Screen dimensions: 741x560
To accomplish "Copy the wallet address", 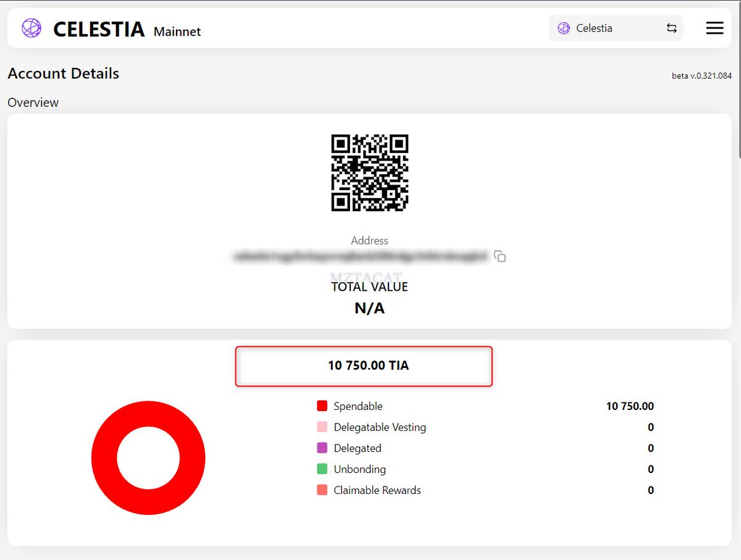I will pyautogui.click(x=500, y=256).
